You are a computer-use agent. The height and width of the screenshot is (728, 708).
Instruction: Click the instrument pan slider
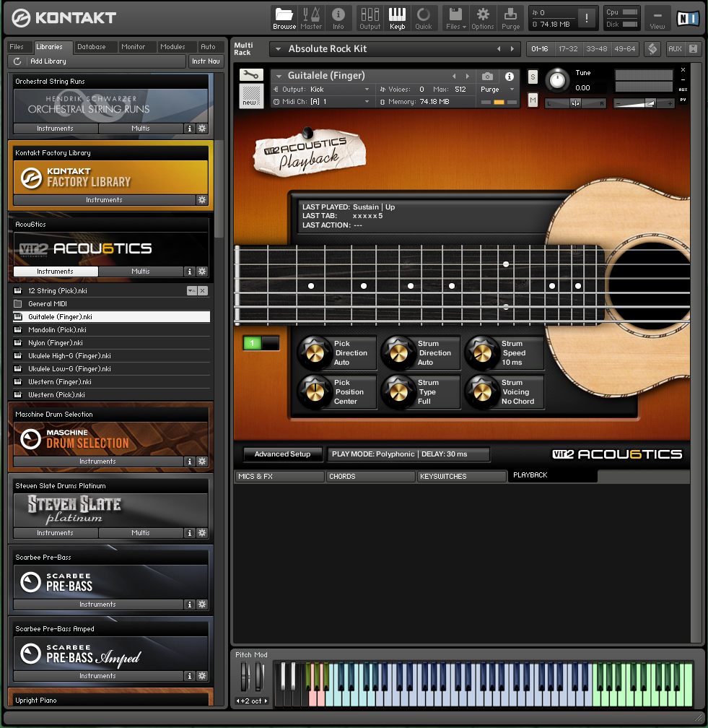[575, 103]
